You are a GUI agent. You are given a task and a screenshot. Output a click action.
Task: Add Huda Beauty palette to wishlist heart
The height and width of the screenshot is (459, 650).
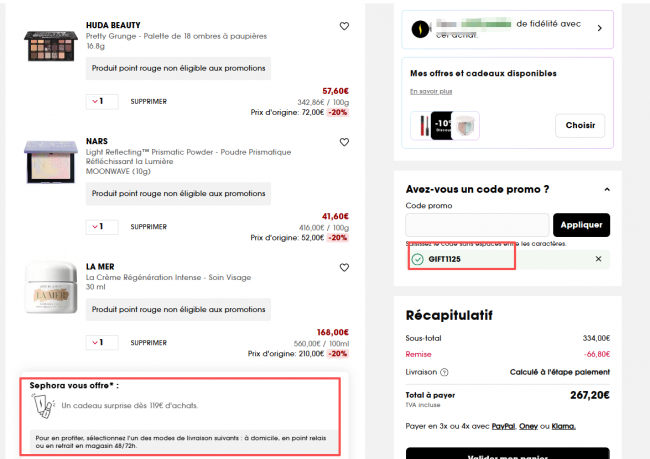click(x=344, y=26)
